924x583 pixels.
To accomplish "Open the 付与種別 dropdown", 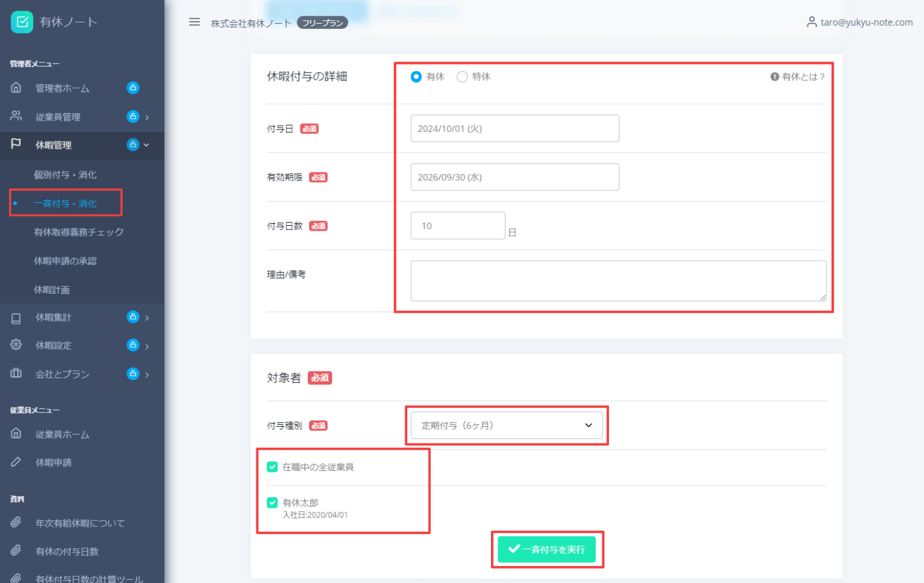I will coord(506,425).
